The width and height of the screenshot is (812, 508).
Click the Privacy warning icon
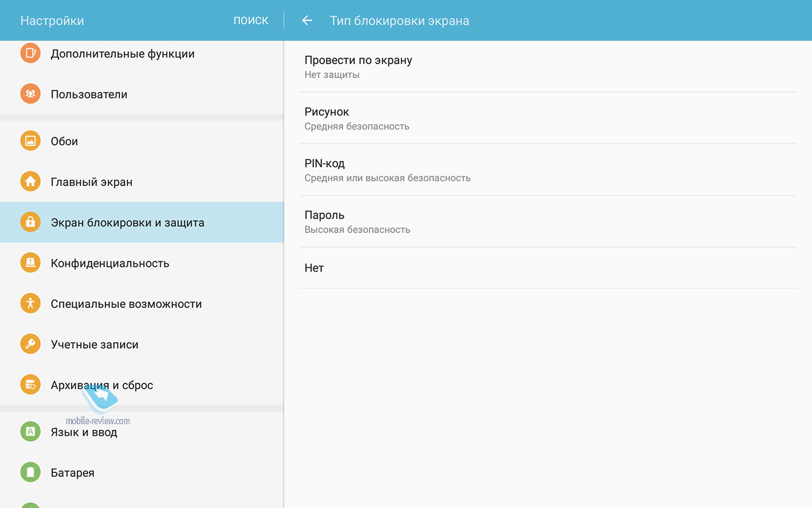point(30,263)
